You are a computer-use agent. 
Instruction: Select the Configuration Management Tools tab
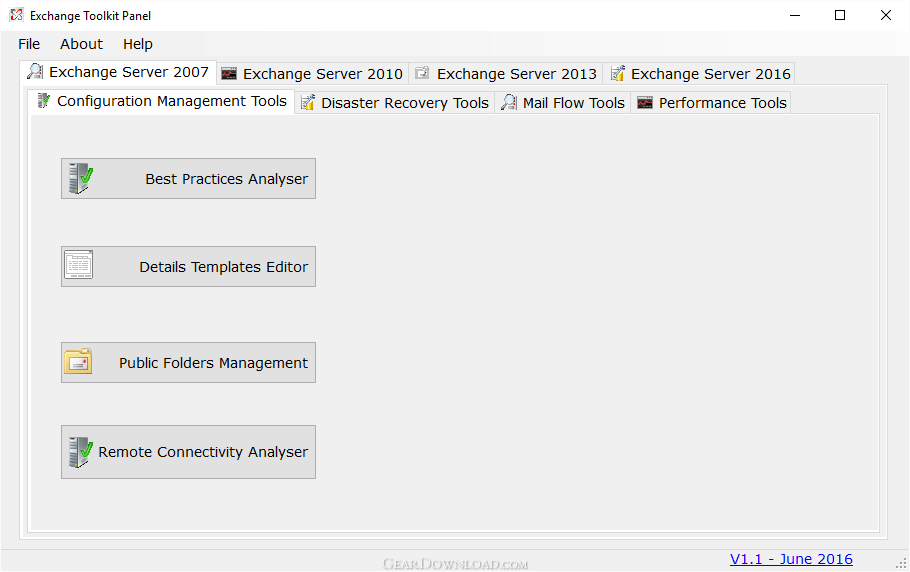pos(162,102)
